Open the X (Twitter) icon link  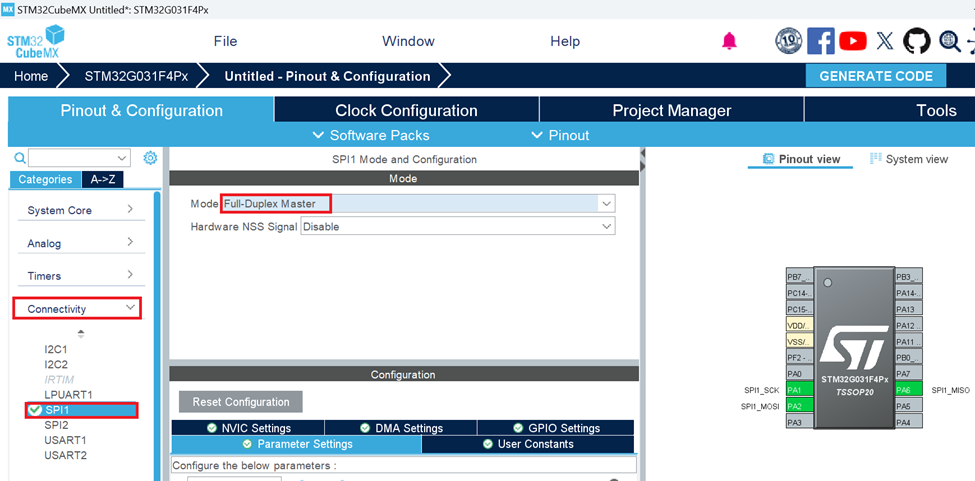[x=884, y=41]
